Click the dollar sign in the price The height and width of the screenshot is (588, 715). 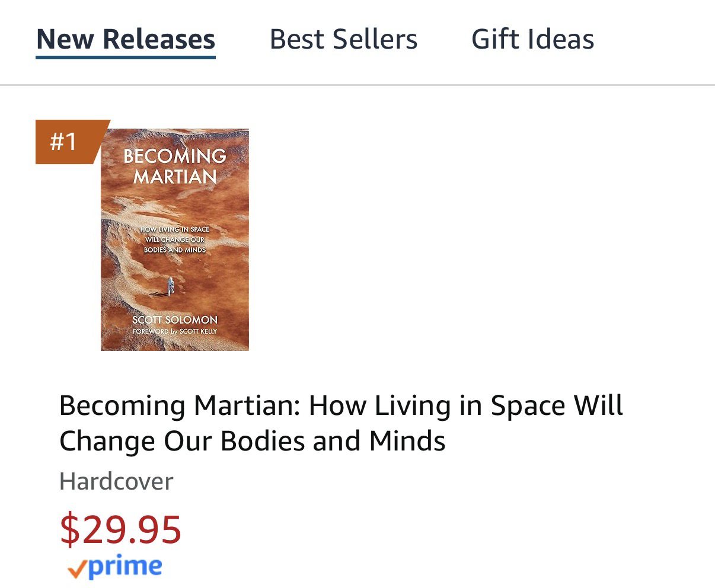69,529
